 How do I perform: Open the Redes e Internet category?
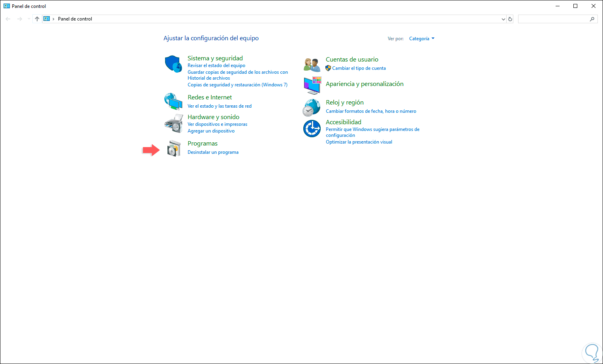pos(210,97)
